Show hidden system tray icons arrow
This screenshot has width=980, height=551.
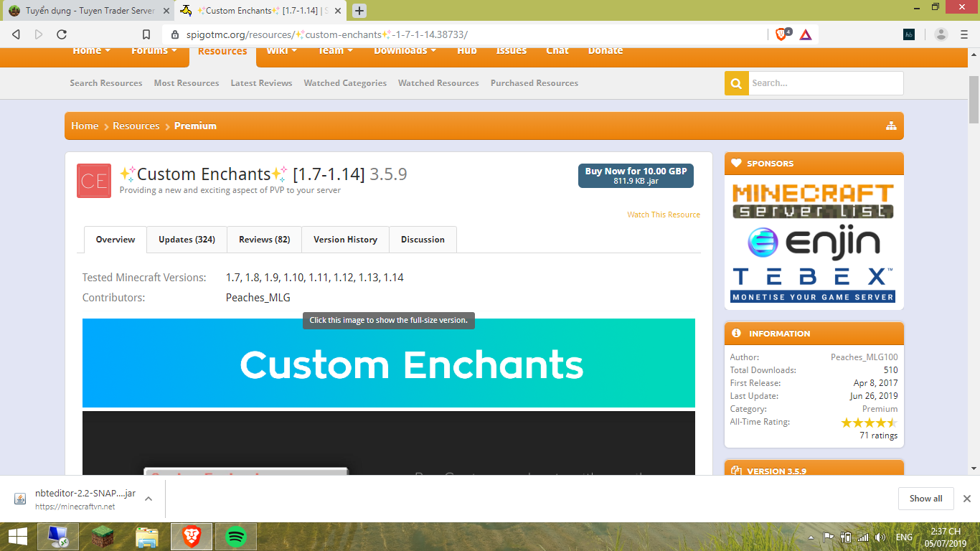(811, 537)
